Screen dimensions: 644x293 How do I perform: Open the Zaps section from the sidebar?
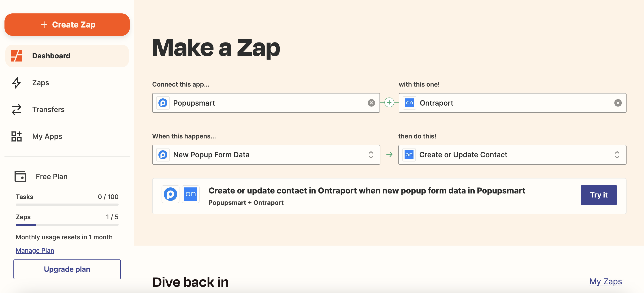pyautogui.click(x=40, y=83)
